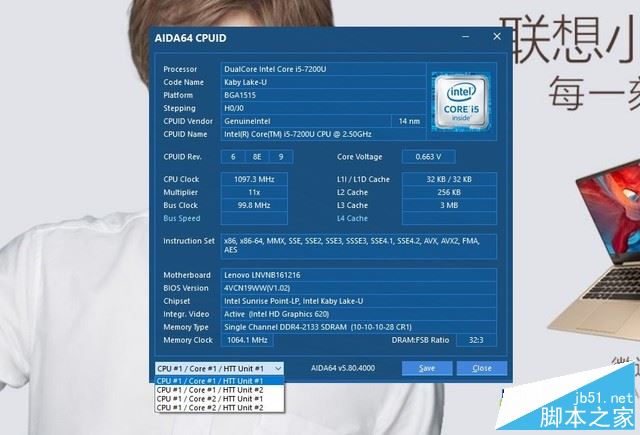Select CPU #1 / Core #2 / HTT Unit #2 option

219,408
